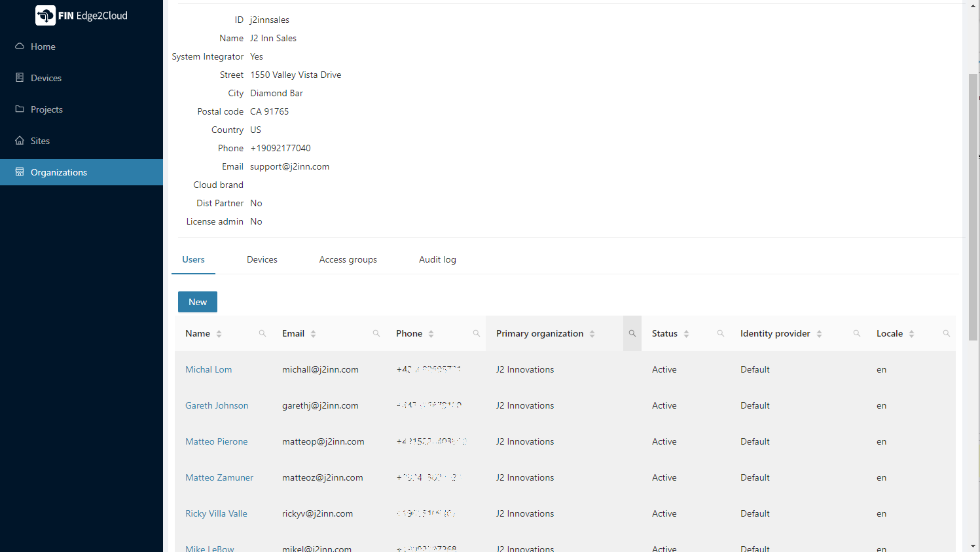This screenshot has width=980, height=552.
Task: Switch to the Access groups tab
Action: tap(348, 259)
